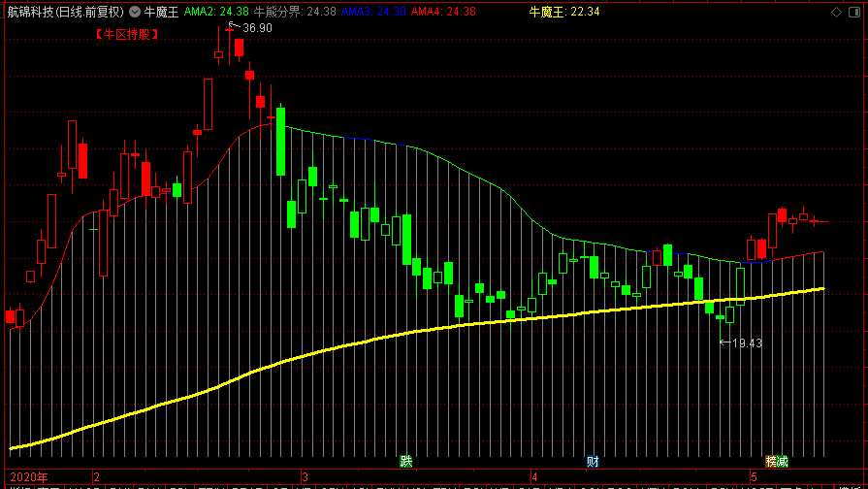Select the 19.43 low price label
868x489 pixels.
pyautogui.click(x=747, y=343)
